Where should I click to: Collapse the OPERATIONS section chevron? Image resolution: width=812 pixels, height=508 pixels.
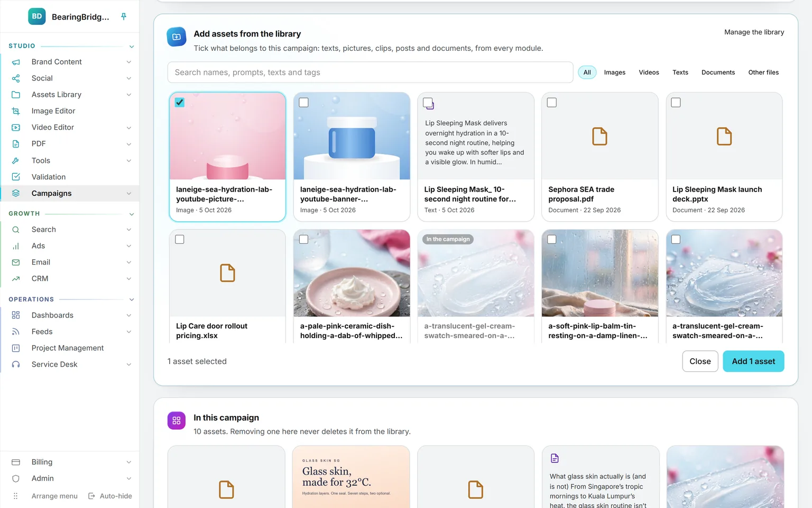click(132, 300)
